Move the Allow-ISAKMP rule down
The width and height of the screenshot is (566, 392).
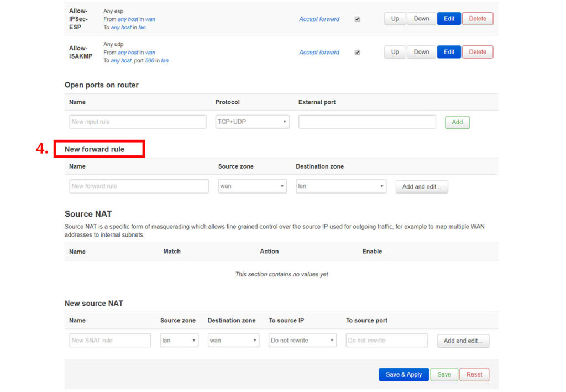click(x=421, y=51)
